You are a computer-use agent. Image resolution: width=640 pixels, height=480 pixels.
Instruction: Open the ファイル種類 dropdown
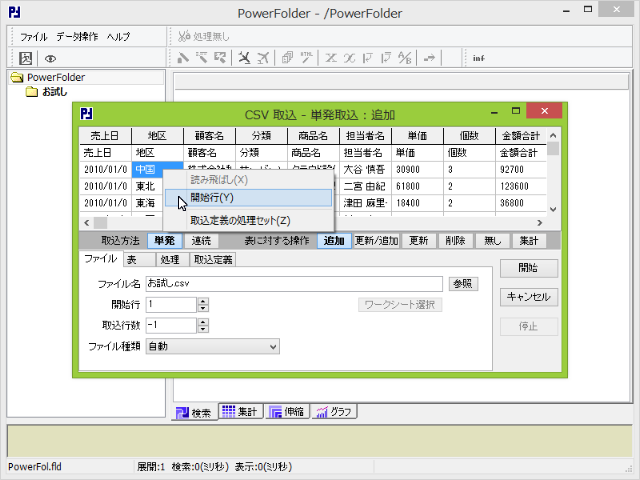tap(213, 347)
